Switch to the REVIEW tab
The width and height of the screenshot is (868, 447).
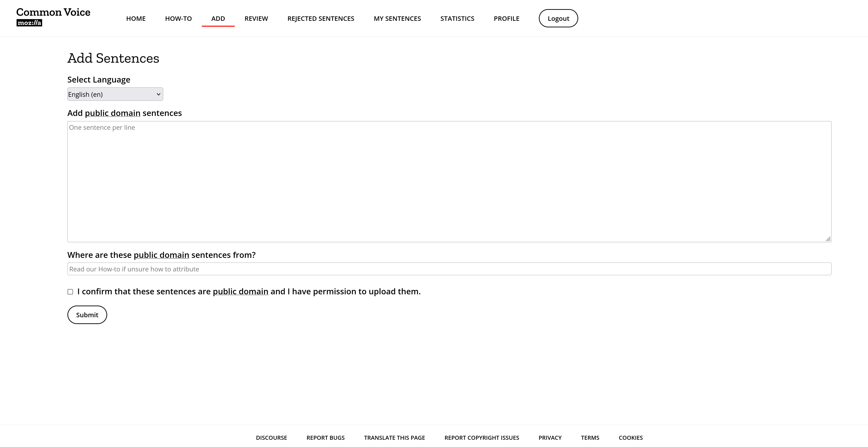[x=256, y=18]
